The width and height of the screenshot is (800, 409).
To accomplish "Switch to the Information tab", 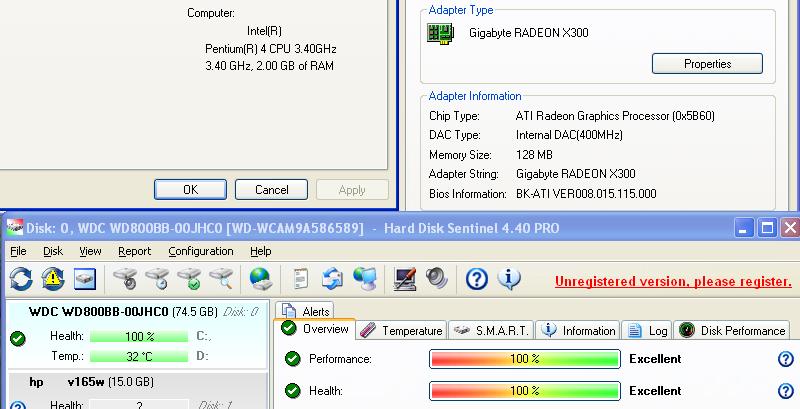I will [578, 330].
